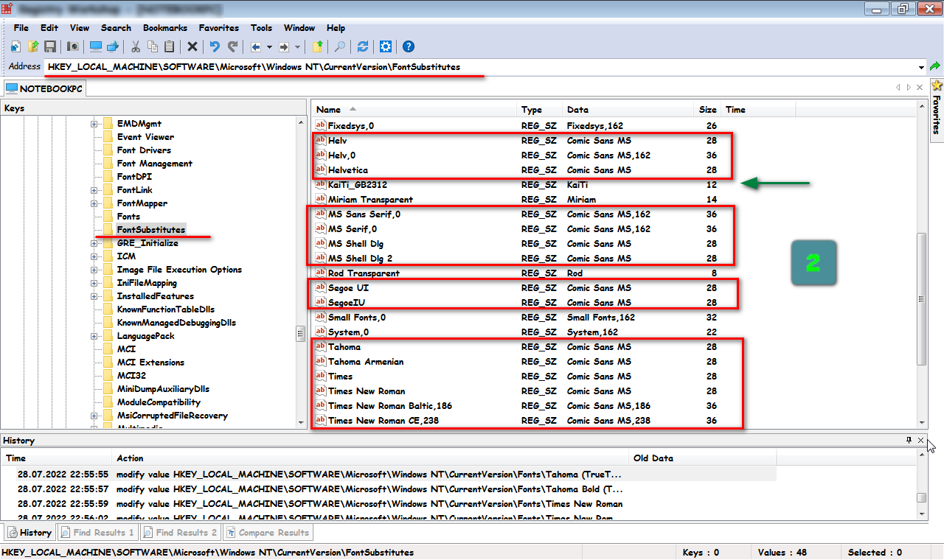The image size is (944, 560).
Task: Click the Keys tree vertical scrollbar thumb
Action: 300,334
